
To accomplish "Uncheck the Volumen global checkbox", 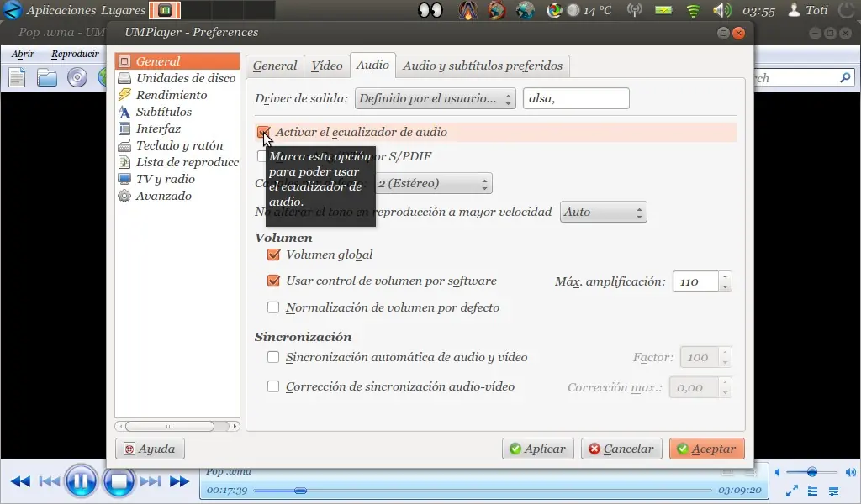I will [273, 255].
